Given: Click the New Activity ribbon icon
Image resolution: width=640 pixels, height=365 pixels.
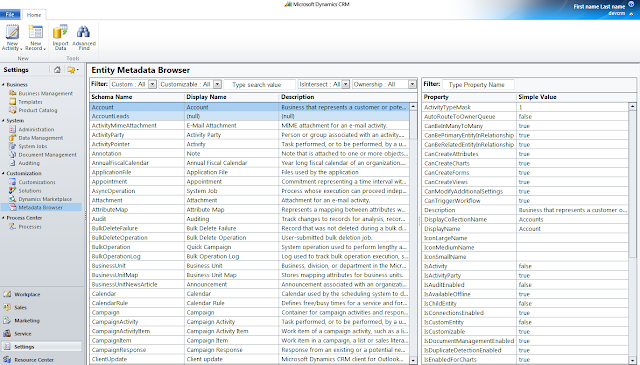Looking at the screenshot, I should point(12,37).
